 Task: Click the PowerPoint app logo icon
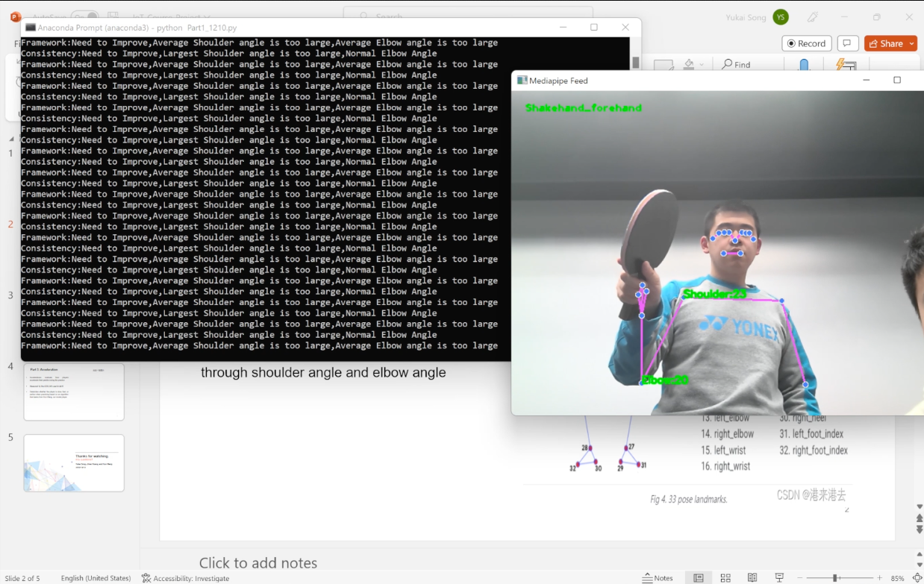[x=15, y=16]
